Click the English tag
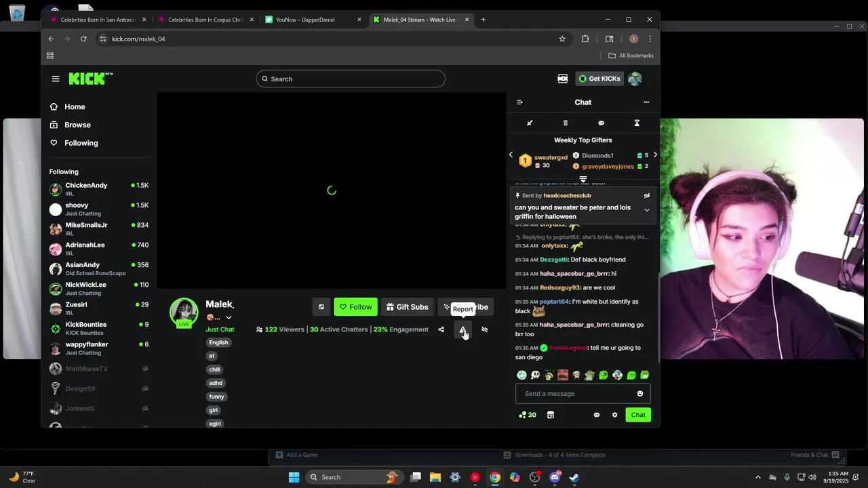The height and width of the screenshot is (488, 868). pos(218,342)
